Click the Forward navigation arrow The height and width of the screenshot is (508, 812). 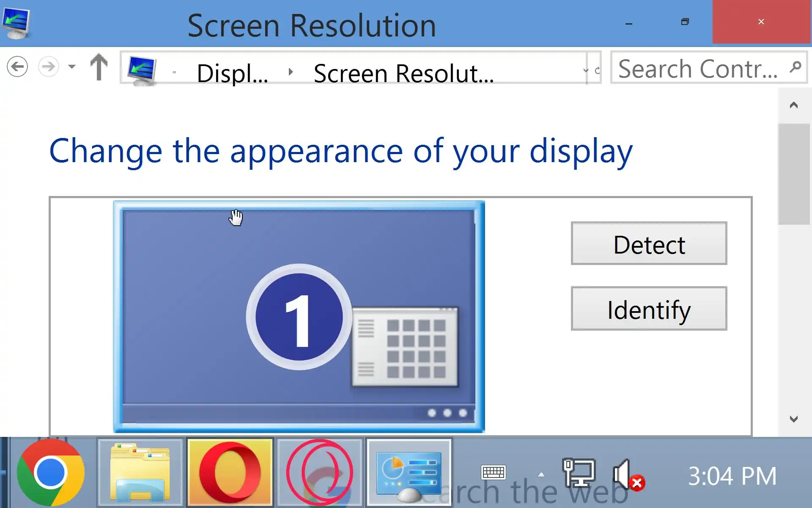[48, 67]
